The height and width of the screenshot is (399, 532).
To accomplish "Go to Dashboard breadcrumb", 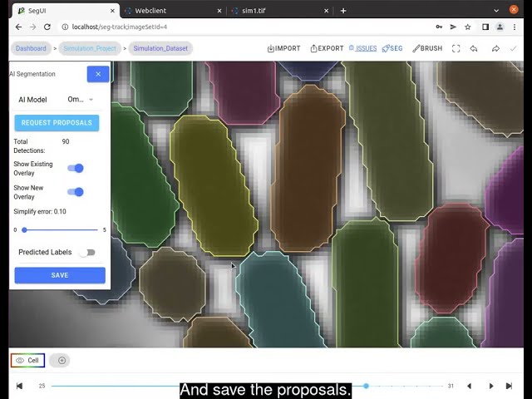I will pos(31,48).
